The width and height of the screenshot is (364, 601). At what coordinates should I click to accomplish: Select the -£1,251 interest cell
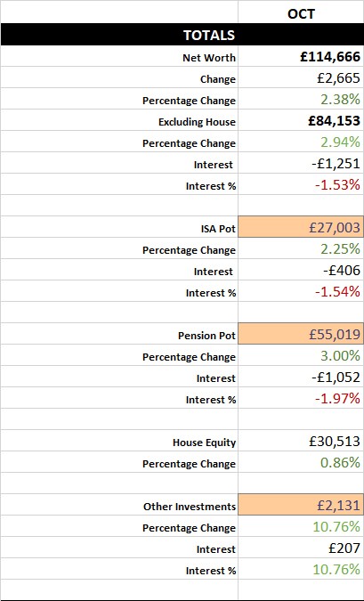(301, 164)
